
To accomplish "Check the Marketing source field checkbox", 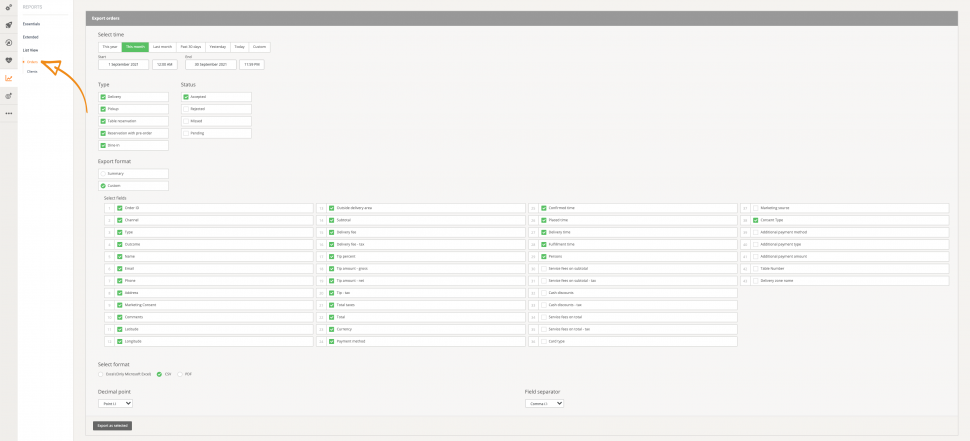I will tap(756, 208).
